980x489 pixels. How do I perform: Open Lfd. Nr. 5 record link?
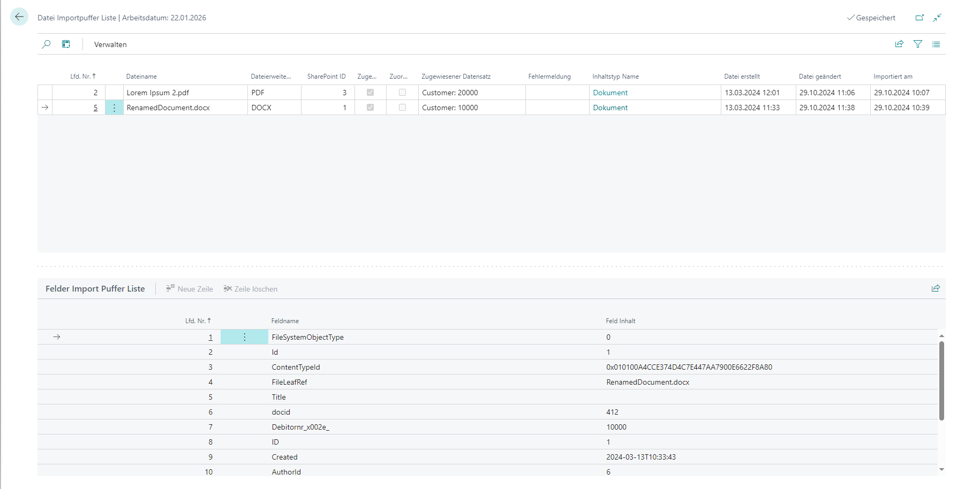pos(96,108)
